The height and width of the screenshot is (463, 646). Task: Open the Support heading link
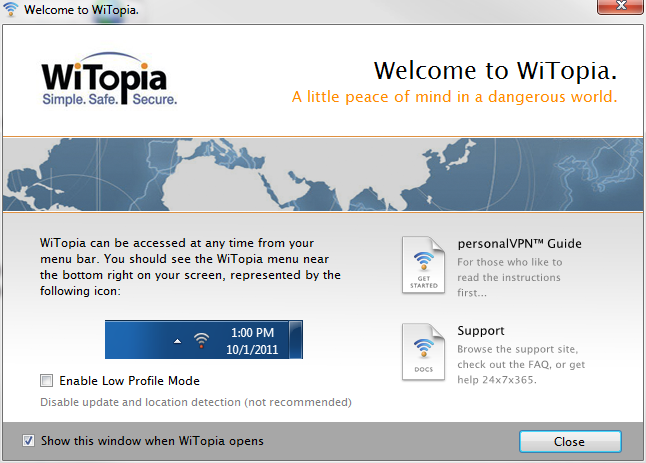click(x=481, y=330)
